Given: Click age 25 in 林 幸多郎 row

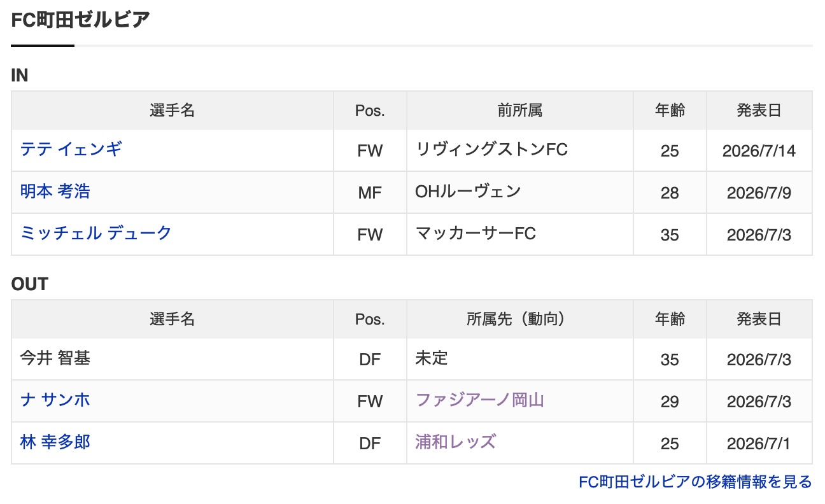Looking at the screenshot, I should [x=670, y=444].
